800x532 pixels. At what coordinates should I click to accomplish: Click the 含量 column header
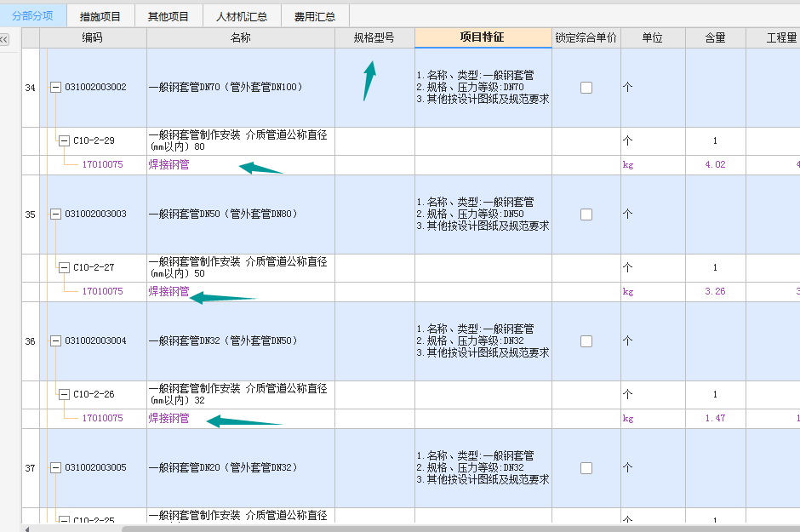(x=715, y=37)
